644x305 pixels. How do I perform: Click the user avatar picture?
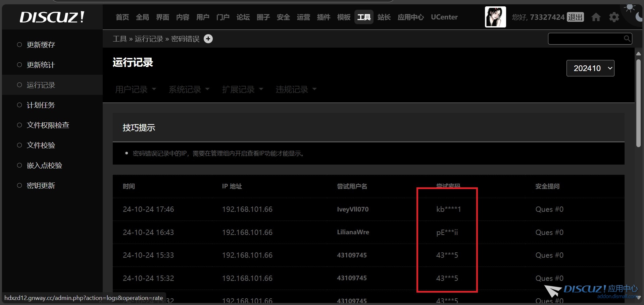pyautogui.click(x=495, y=17)
